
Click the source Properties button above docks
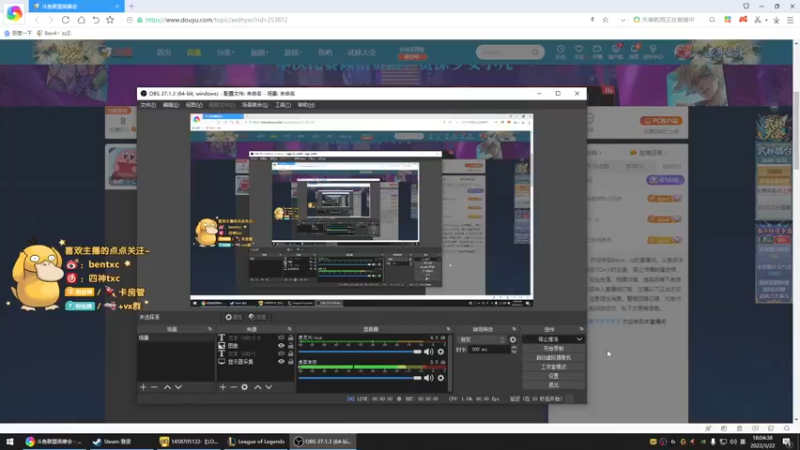coord(234,317)
